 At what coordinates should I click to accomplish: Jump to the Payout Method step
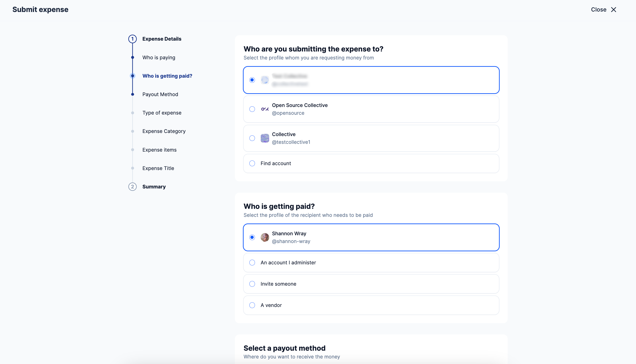click(x=160, y=94)
